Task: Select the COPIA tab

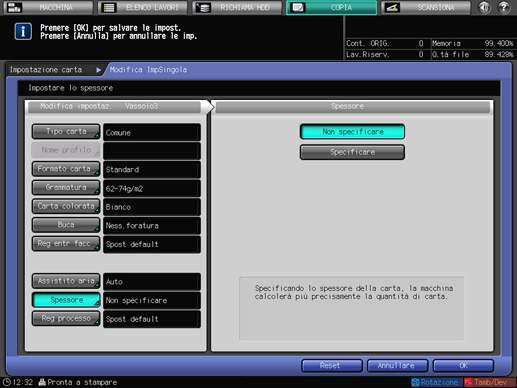Action: tap(331, 7)
